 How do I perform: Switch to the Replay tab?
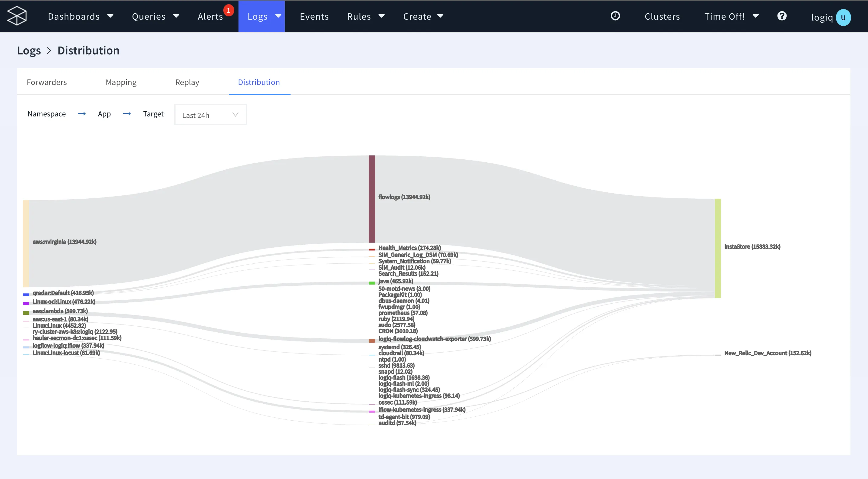tap(187, 82)
